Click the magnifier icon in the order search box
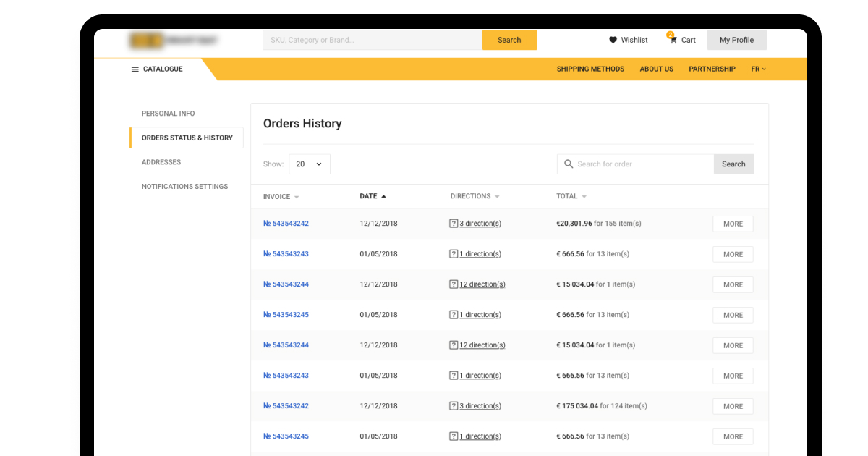Image resolution: width=868 pixels, height=456 pixels. pos(569,164)
